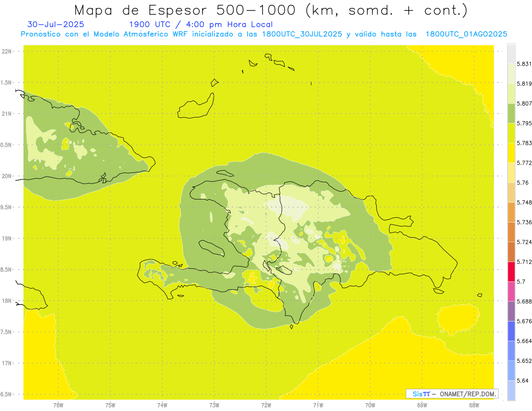Click the '18N' latitude label

tap(7, 301)
